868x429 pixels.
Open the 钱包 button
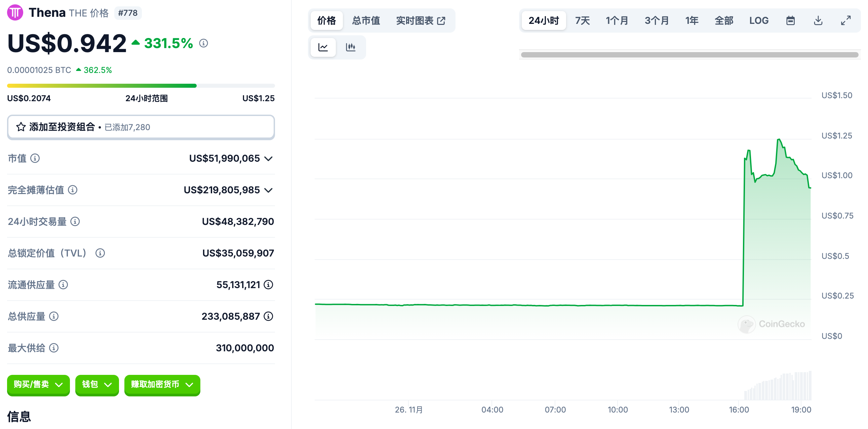[97, 385]
